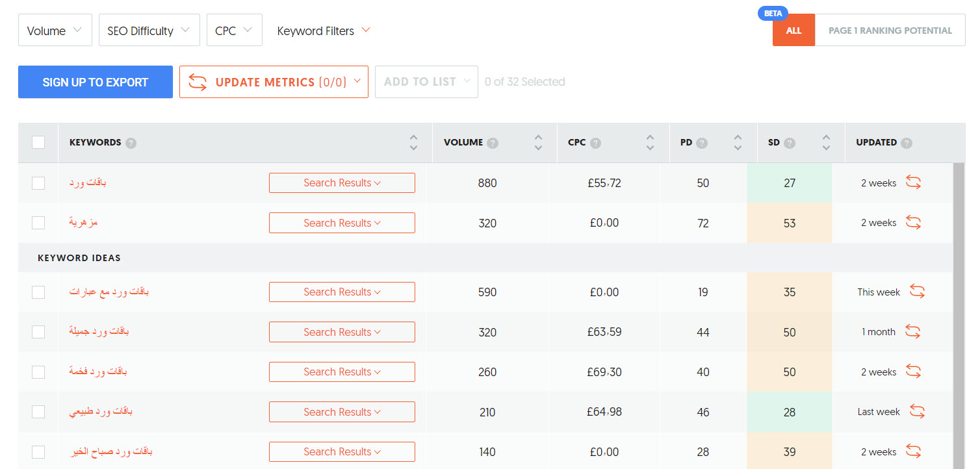
Task: Toggle the select-all checkbox in table header
Action: [38, 142]
